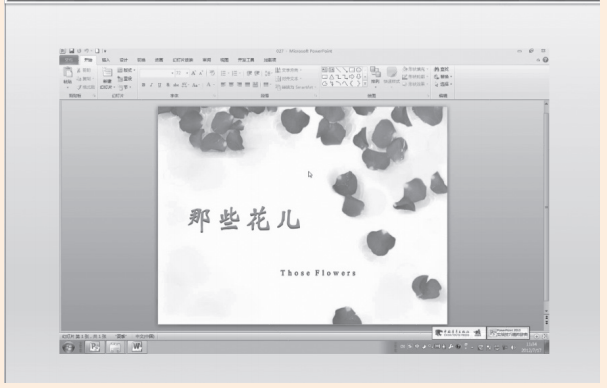Click Increase List Level indent icon
Screen dimensions: 607x388
coord(257,73)
